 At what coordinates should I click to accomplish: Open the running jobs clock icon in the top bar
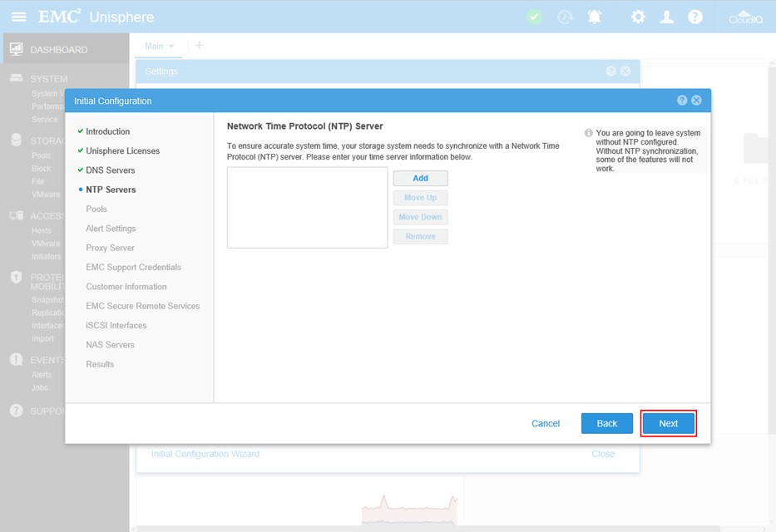tap(565, 17)
